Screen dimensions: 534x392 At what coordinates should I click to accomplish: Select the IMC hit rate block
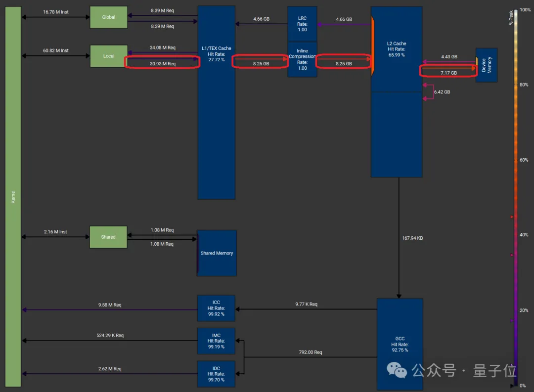[x=216, y=341]
